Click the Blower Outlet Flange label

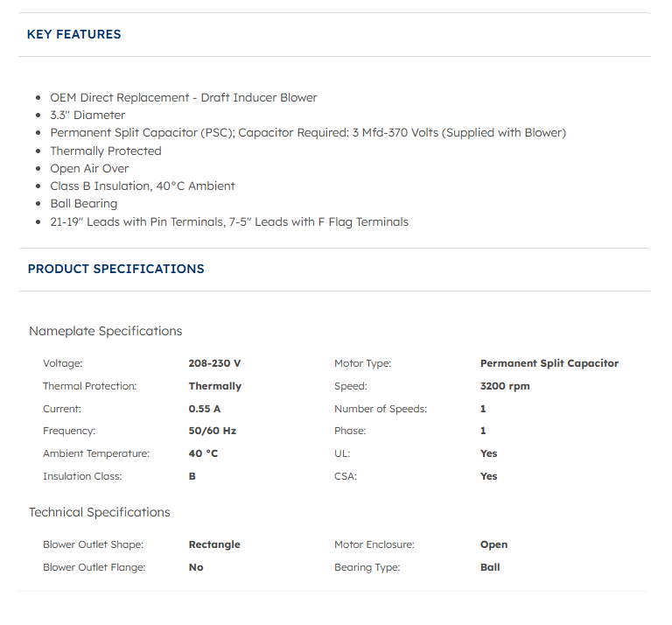click(94, 567)
